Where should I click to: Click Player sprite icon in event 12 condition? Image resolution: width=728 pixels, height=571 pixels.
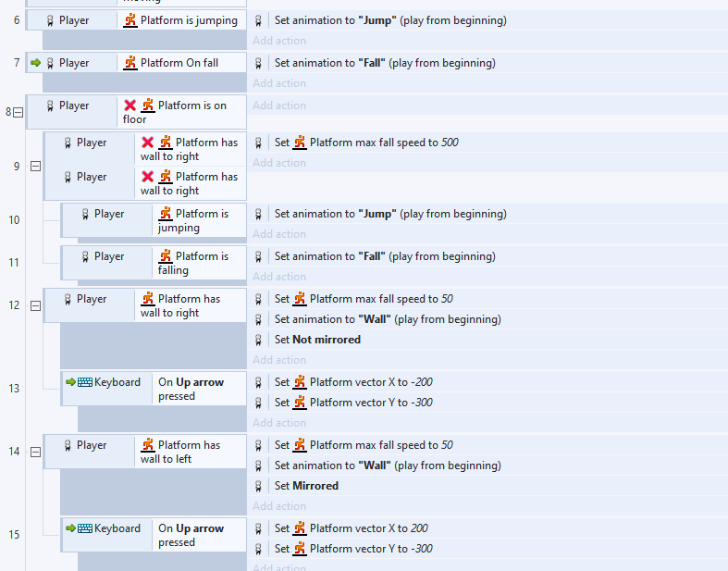click(68, 299)
